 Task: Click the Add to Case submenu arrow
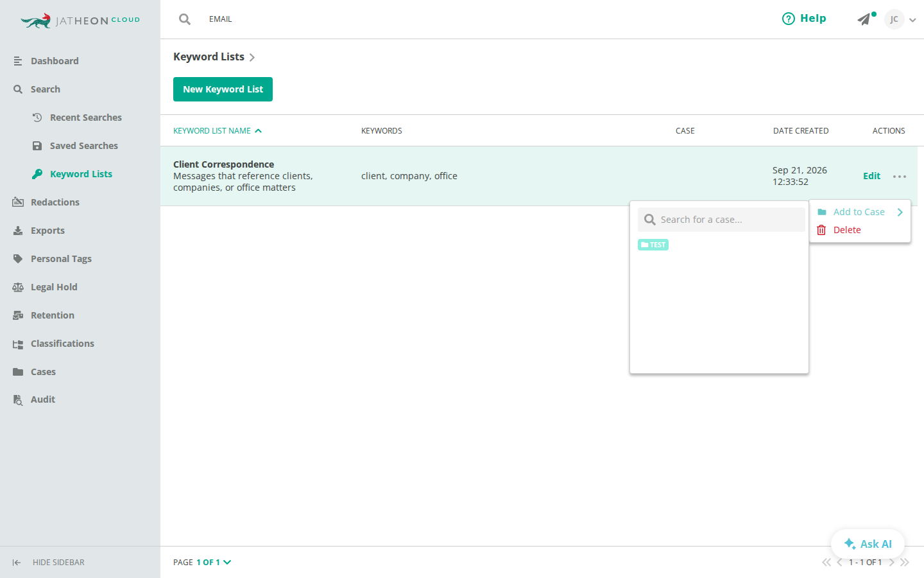pos(900,212)
